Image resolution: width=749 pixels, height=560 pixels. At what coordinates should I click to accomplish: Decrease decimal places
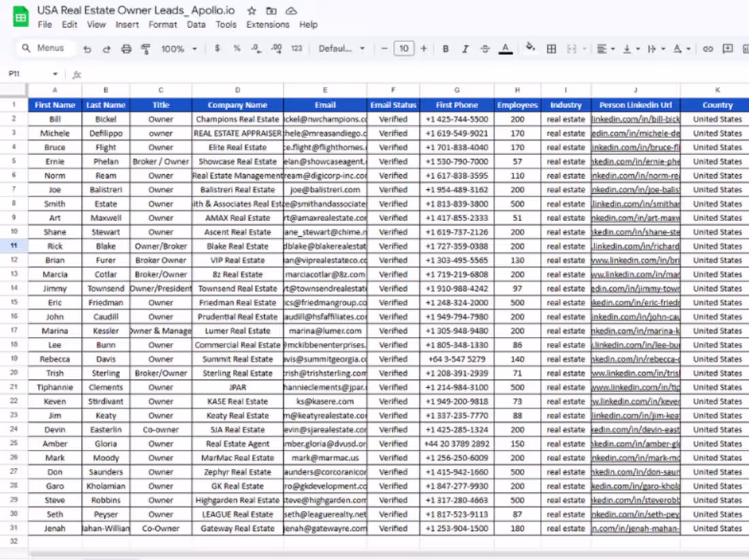pyautogui.click(x=257, y=48)
